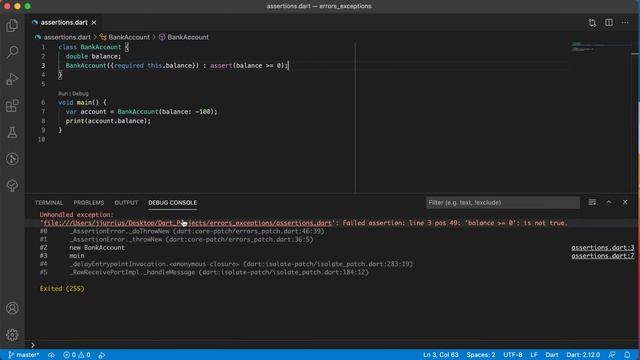Viewport: 640px width, 360px height.
Task: Open the Explorer view in activity bar
Action: tap(12, 26)
